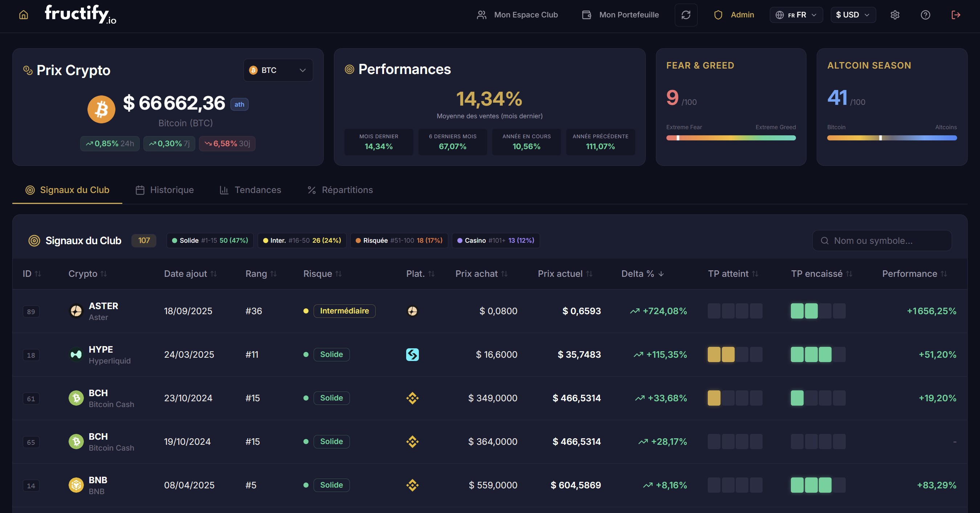The height and width of the screenshot is (513, 980).
Task: Click the red logout icon
Action: click(x=956, y=15)
